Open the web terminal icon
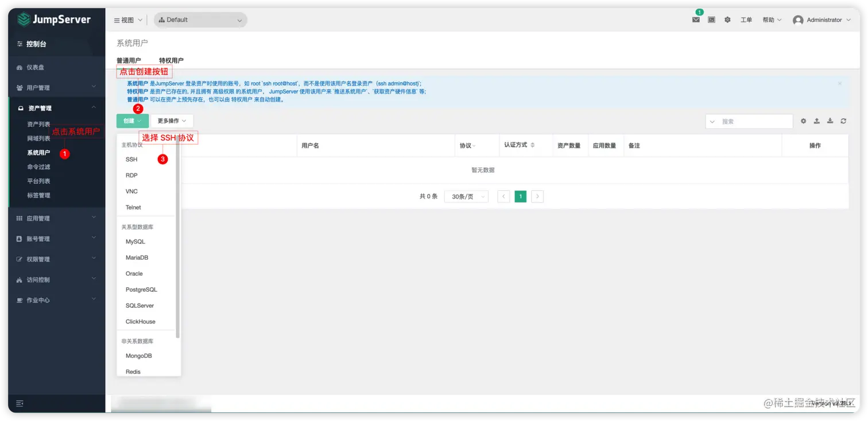Image resolution: width=868 pixels, height=421 pixels. 711,20
